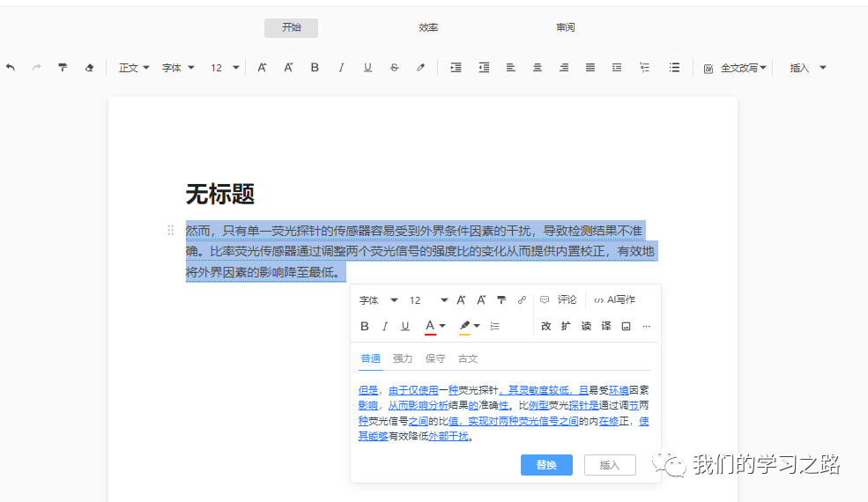Switch to 审阅 tab
The height and width of the screenshot is (502, 868).
pyautogui.click(x=565, y=27)
